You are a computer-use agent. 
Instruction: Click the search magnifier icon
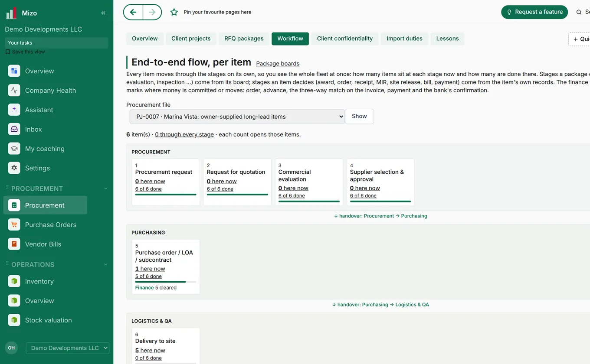pos(579,12)
